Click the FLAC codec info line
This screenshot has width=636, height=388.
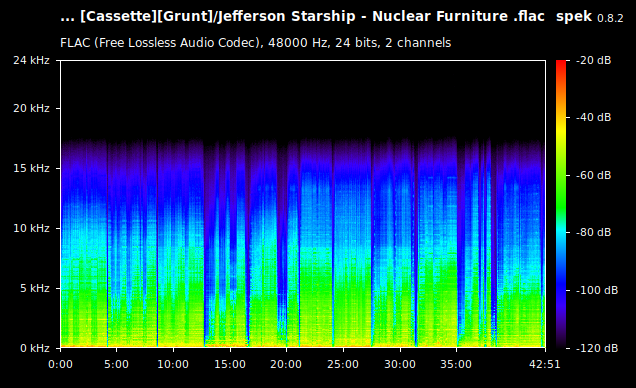[256, 43]
